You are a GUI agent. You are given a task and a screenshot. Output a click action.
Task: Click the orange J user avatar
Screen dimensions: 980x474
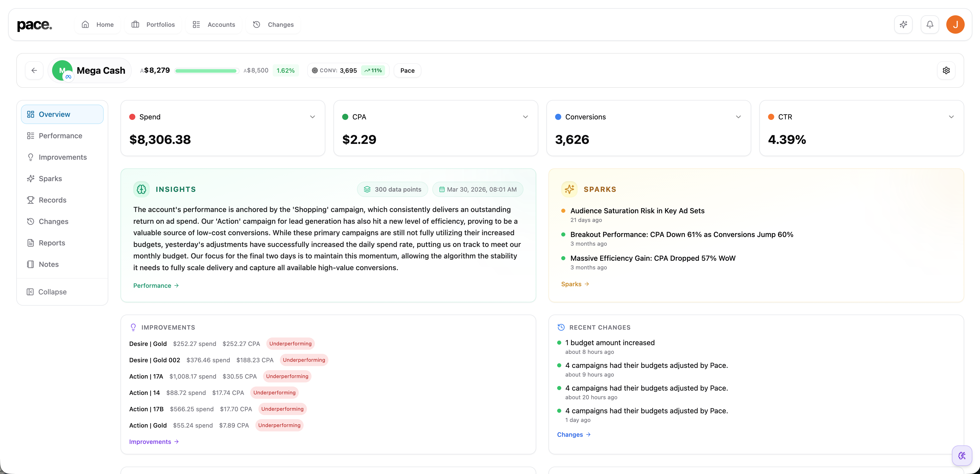point(955,25)
